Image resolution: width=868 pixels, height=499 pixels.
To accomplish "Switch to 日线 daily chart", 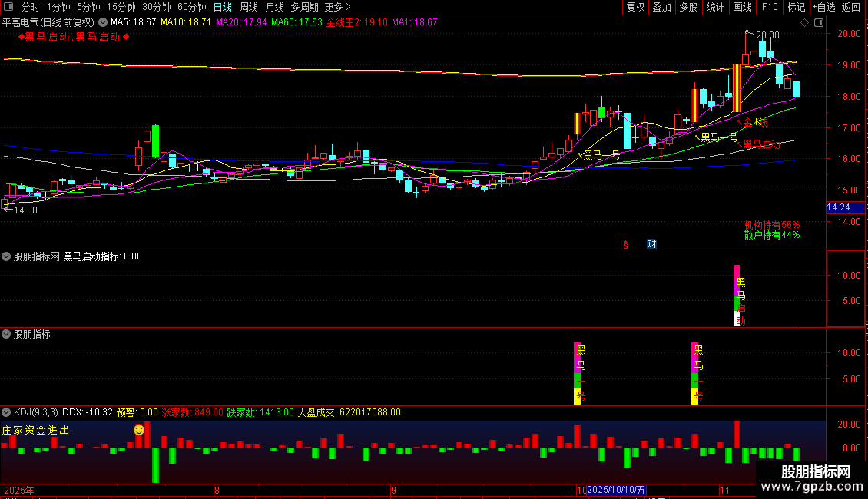I will 223,7.
